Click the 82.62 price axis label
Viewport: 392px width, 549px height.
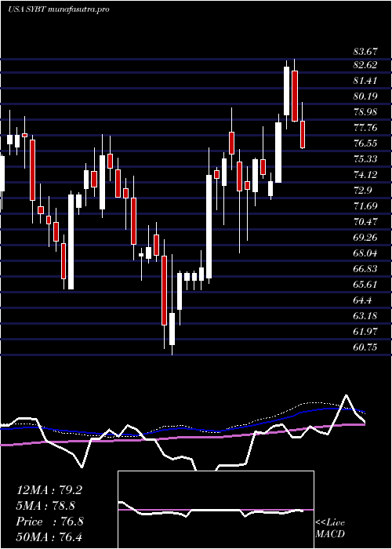pyautogui.click(x=365, y=65)
